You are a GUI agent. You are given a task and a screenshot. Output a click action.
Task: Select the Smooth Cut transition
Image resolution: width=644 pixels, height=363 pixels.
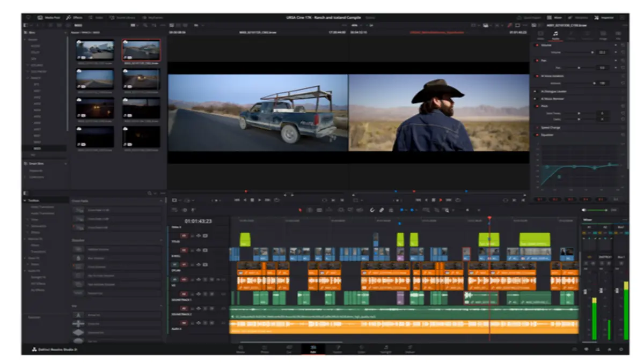coord(116,293)
